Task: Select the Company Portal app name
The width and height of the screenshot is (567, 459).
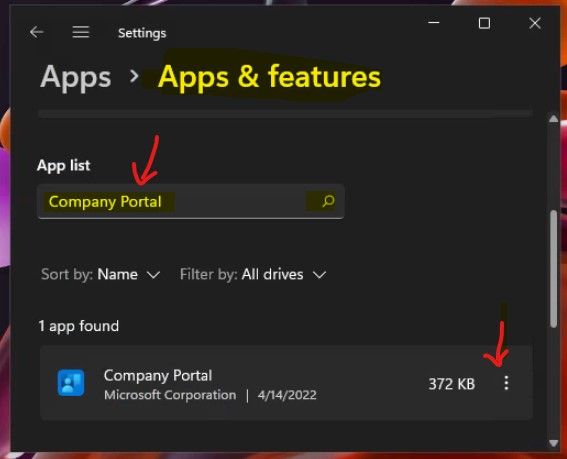Action: 158,375
